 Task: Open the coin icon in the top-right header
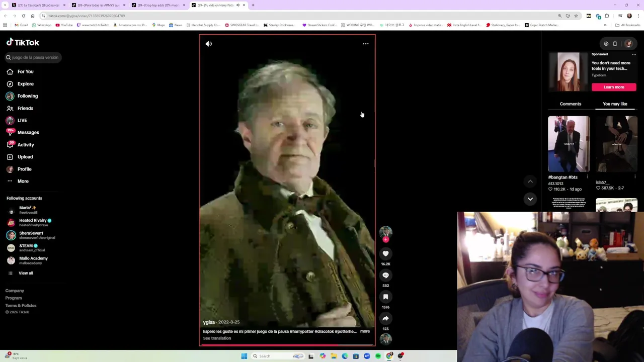tap(606, 44)
